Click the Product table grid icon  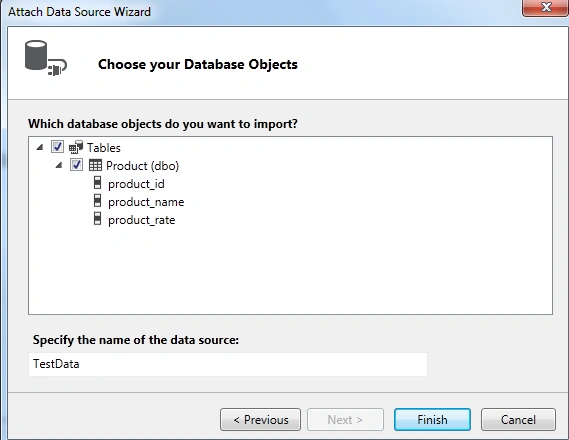[x=95, y=165]
